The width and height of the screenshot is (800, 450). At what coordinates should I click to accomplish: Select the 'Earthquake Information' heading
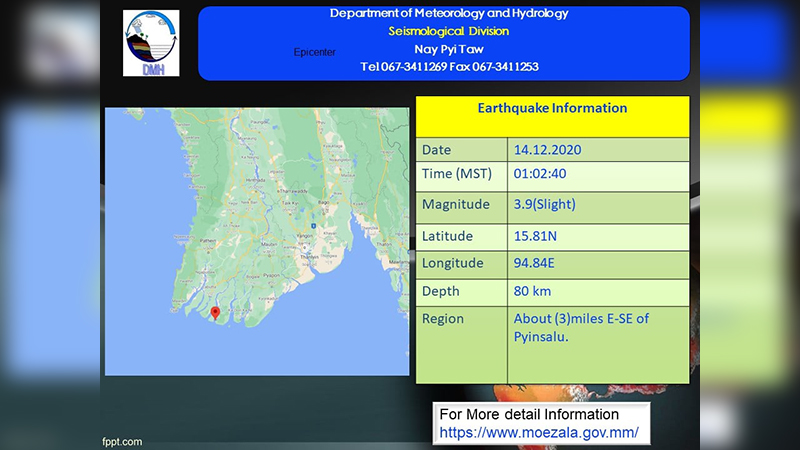coord(552,108)
